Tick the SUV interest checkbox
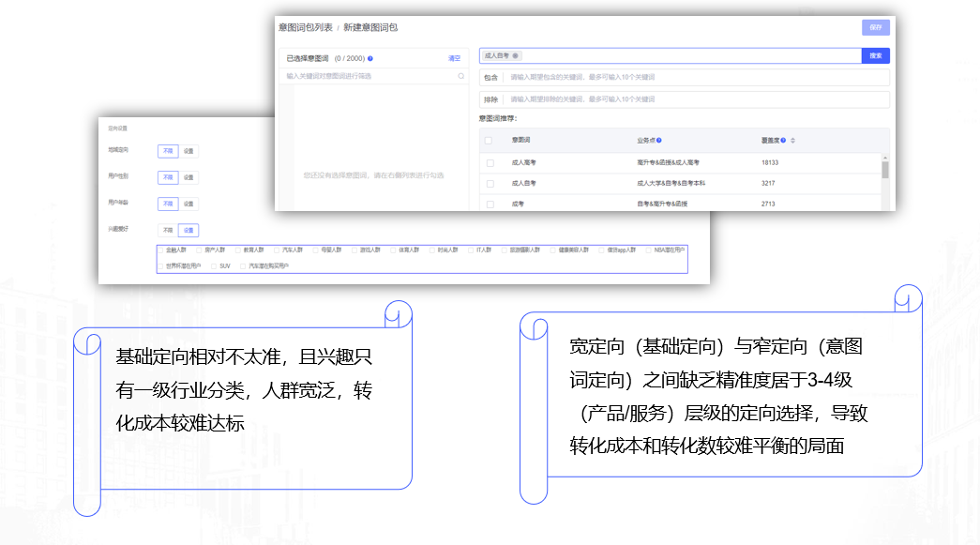Image resolution: width=980 pixels, height=545 pixels. pos(215,266)
